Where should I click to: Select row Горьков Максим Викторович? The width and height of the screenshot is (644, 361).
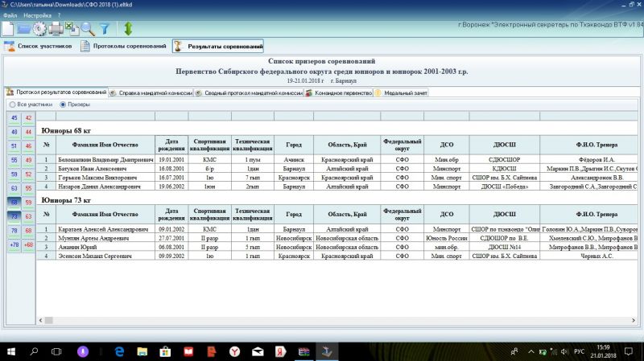click(x=336, y=178)
